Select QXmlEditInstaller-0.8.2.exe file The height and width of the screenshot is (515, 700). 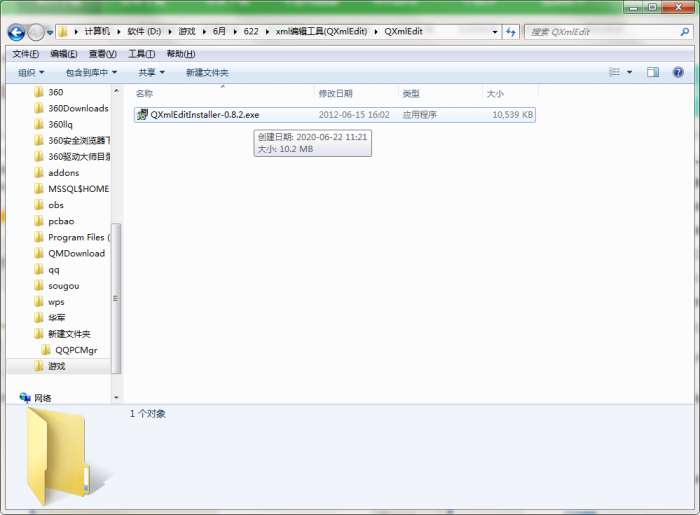[334, 115]
